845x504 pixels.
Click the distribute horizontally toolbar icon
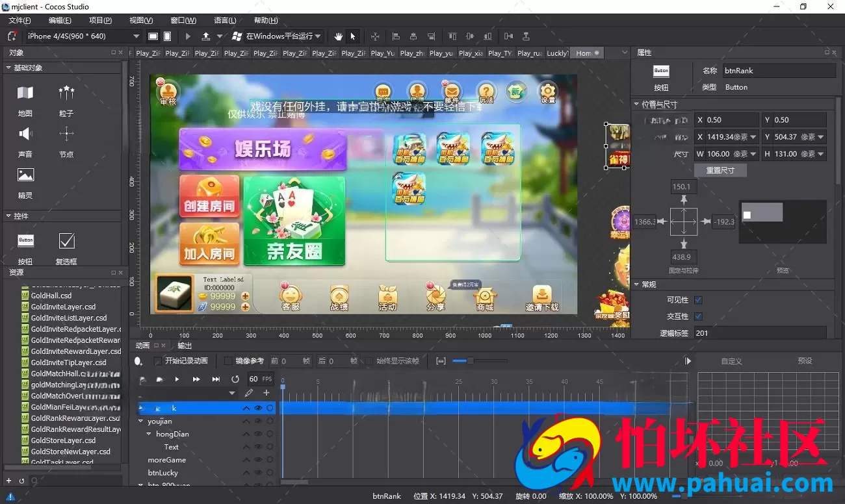tap(508, 36)
